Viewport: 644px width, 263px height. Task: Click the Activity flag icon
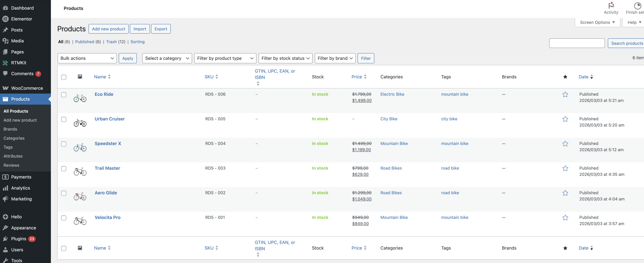click(611, 6)
